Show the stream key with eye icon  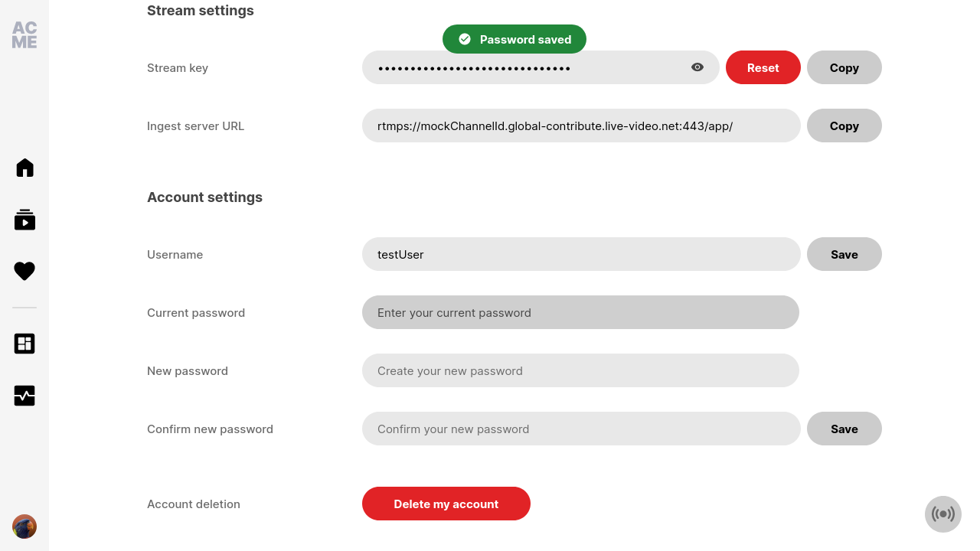point(697,67)
